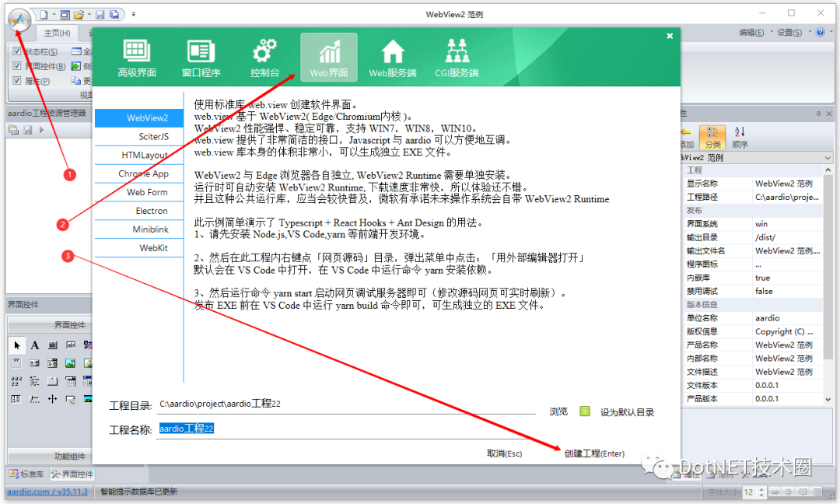
Task: Uncheck the 界面控件(B) checkbox
Action: tap(18, 65)
